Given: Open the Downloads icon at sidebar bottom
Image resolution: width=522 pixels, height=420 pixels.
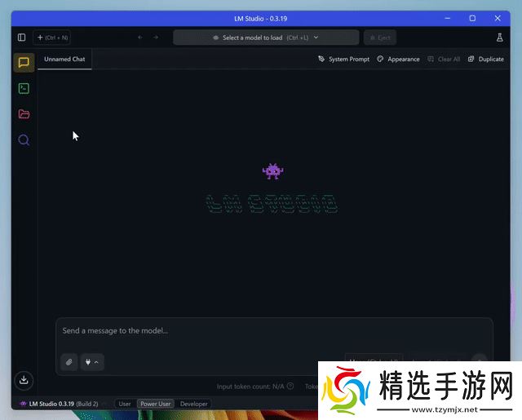Looking at the screenshot, I should (24, 380).
